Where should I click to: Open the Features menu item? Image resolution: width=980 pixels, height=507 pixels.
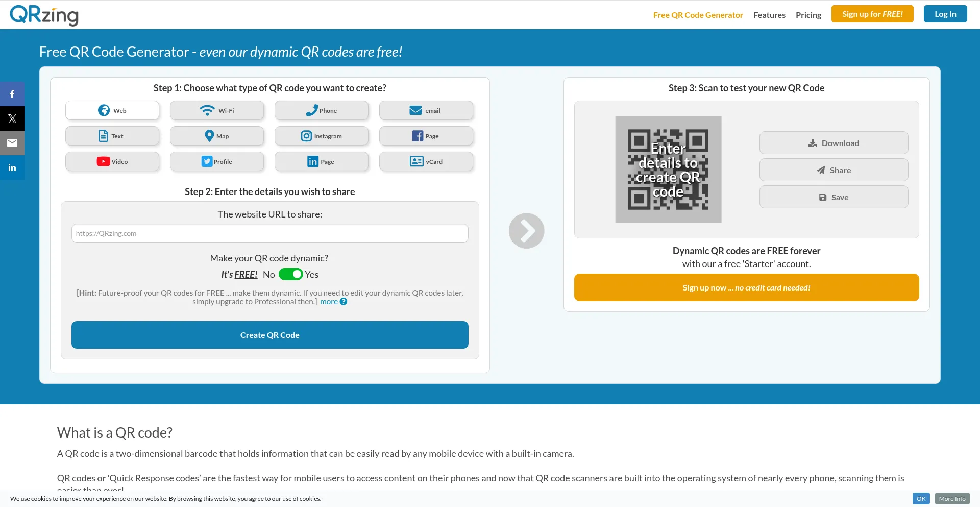[x=769, y=15]
